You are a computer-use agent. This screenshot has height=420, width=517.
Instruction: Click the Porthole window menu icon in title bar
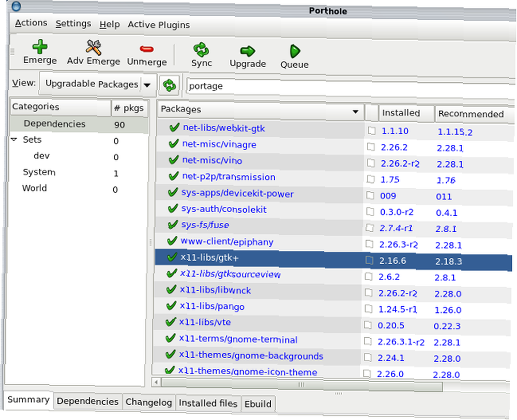click(x=16, y=6)
